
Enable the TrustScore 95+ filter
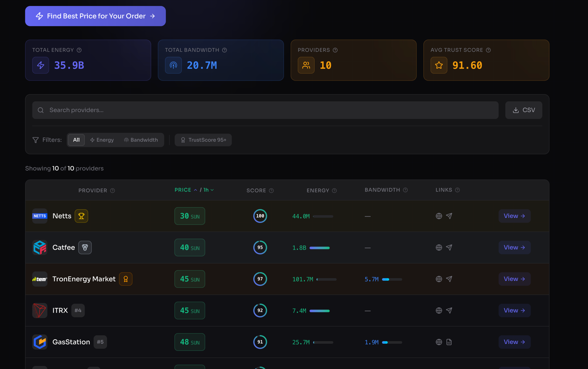pos(203,140)
